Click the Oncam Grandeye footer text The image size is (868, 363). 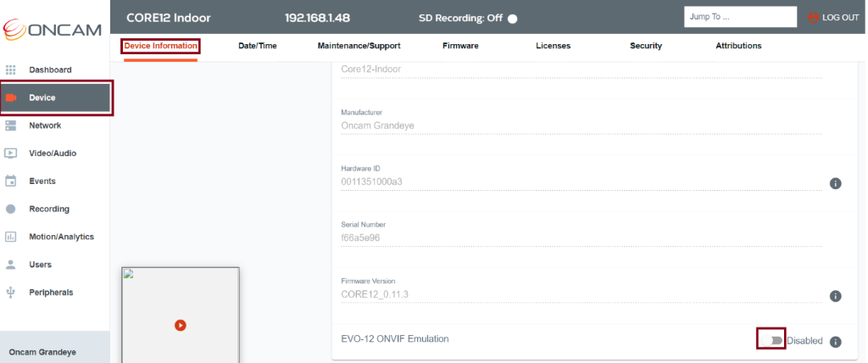tap(42, 352)
